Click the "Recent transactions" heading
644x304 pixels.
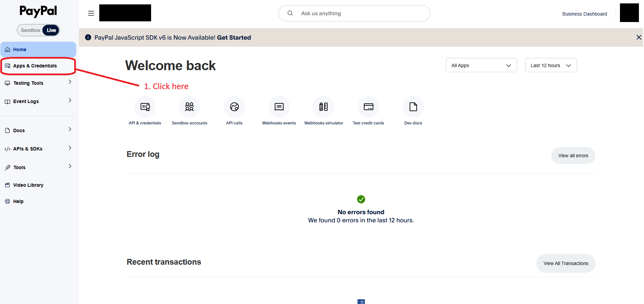coord(164,262)
